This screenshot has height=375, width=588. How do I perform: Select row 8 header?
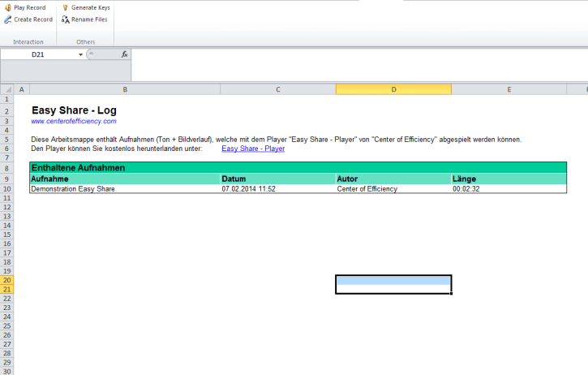pos(6,169)
